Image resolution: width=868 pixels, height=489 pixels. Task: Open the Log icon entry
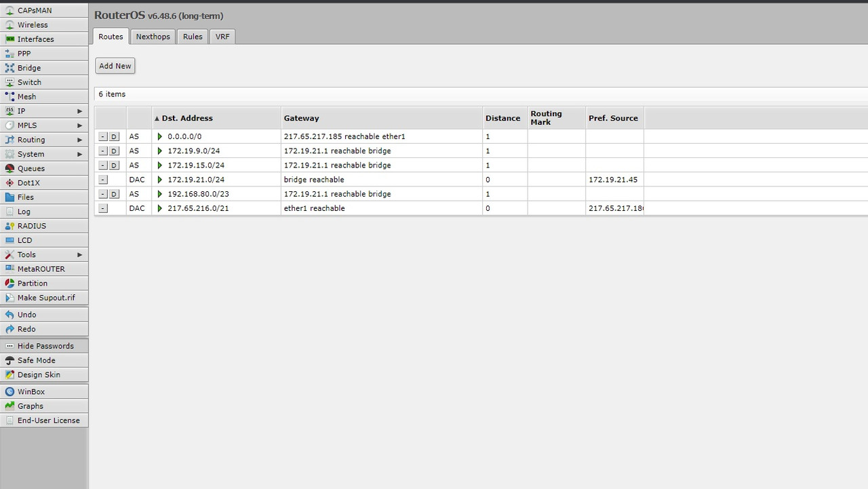coord(9,212)
